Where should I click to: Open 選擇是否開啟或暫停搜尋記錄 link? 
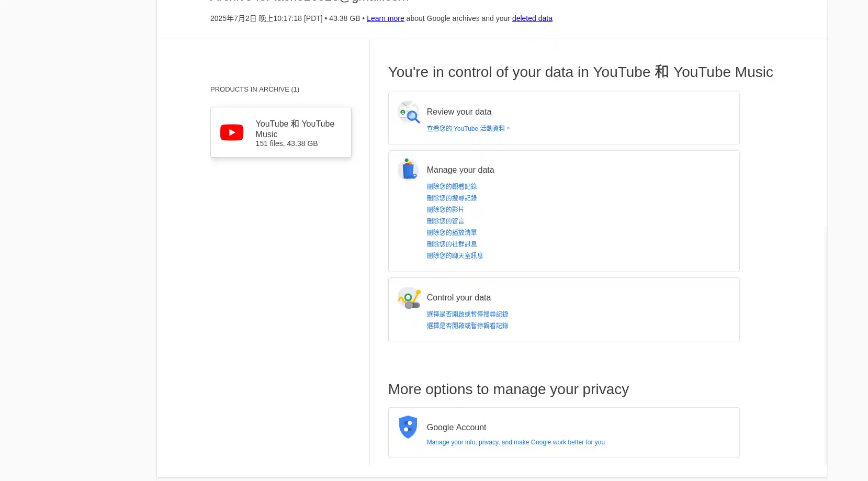pyautogui.click(x=467, y=314)
